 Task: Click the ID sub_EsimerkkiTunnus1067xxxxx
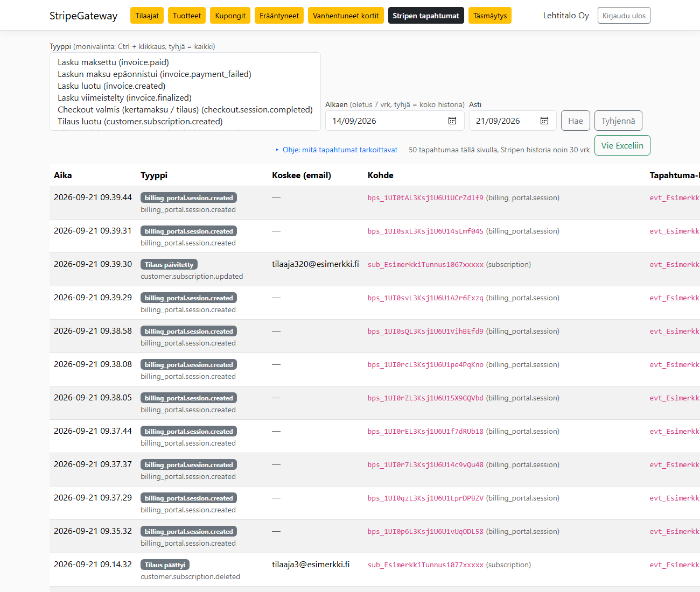425,264
